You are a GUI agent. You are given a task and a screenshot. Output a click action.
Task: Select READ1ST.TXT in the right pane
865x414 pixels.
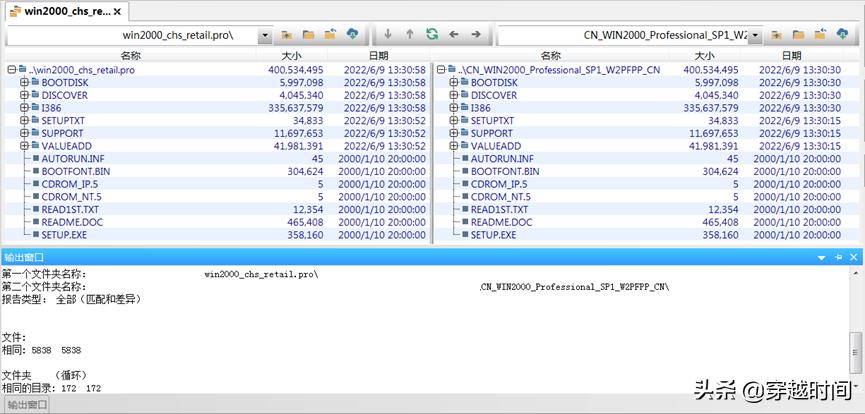pyautogui.click(x=499, y=210)
